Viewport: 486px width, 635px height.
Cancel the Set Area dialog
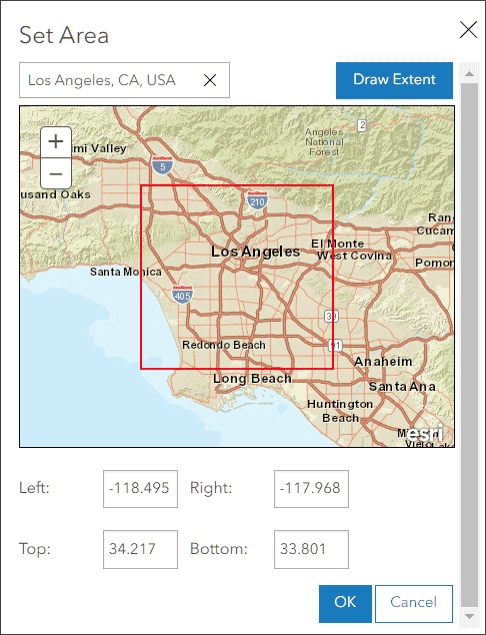tap(414, 603)
